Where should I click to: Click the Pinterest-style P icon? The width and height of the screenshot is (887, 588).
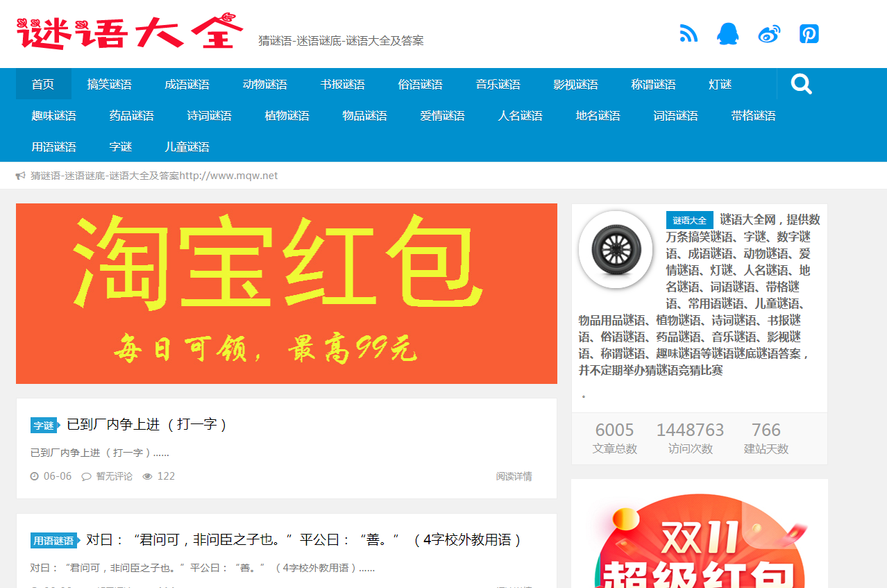tap(809, 33)
